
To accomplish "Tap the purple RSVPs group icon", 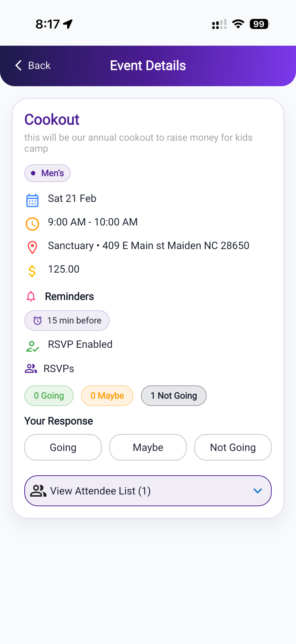I will coord(31,369).
